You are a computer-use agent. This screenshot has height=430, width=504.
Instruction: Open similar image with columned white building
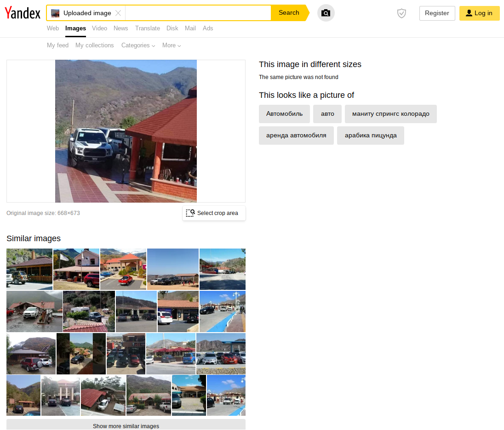coord(60,396)
